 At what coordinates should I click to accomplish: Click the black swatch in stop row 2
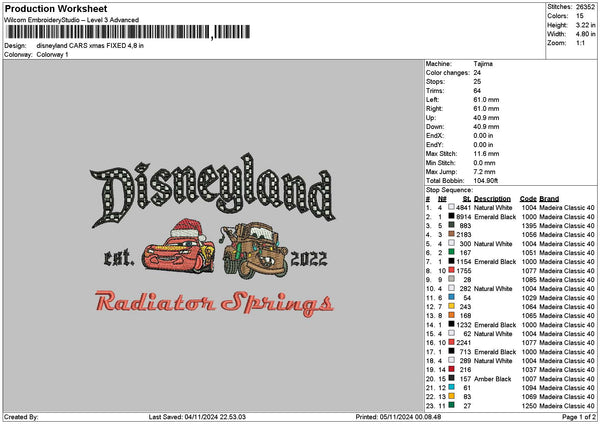coord(452,216)
